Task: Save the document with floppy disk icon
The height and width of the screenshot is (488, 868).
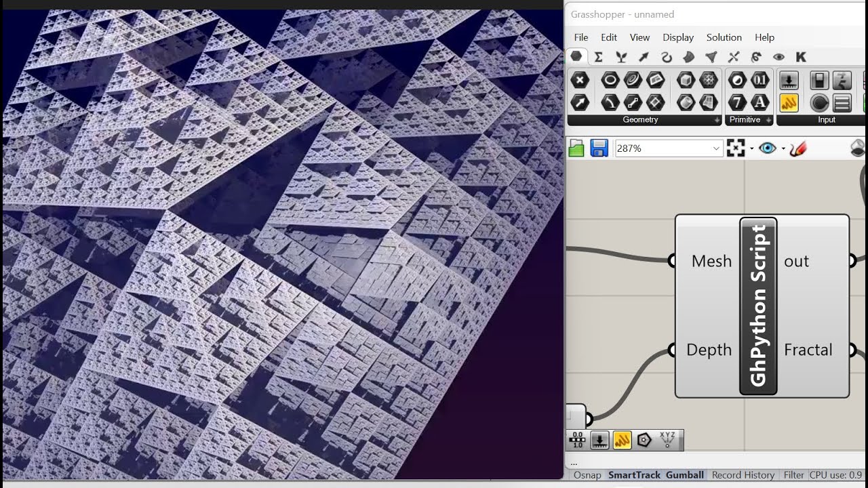Action: tap(599, 148)
